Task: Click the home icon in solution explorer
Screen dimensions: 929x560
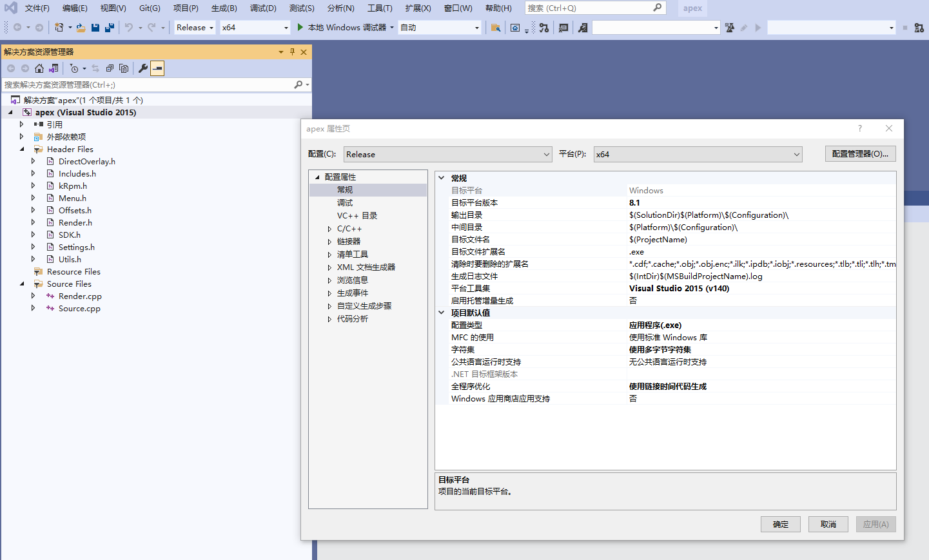Action: click(39, 68)
